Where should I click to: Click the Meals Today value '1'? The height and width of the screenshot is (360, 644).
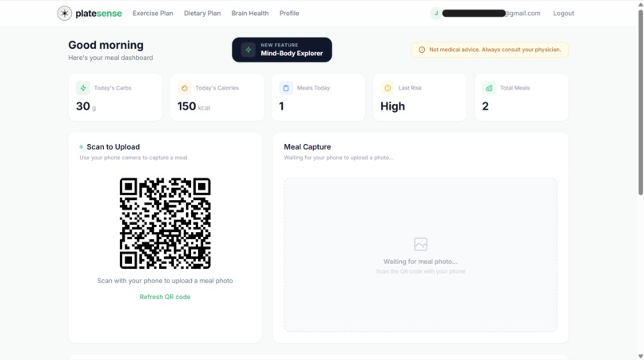tap(281, 106)
